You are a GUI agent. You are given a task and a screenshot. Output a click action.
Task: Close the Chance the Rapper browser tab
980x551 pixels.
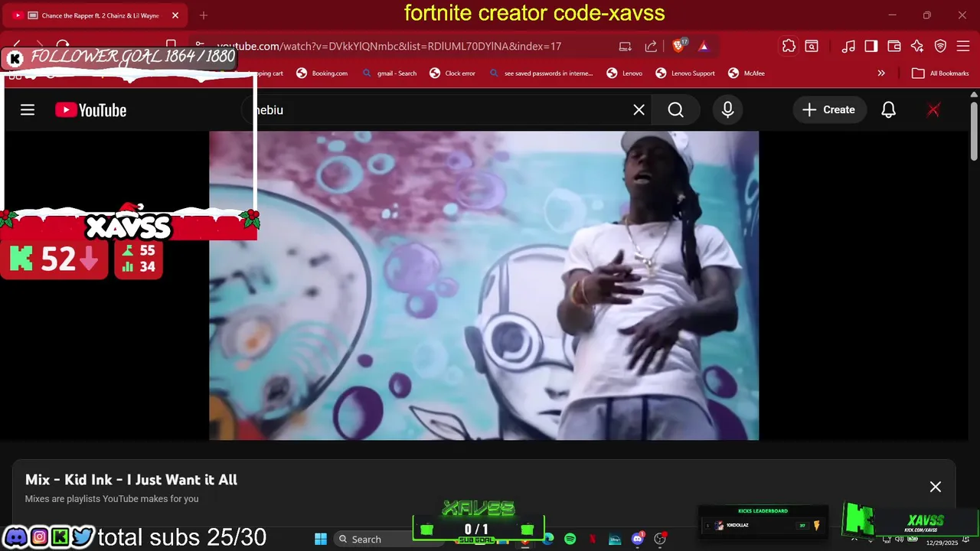175,15
